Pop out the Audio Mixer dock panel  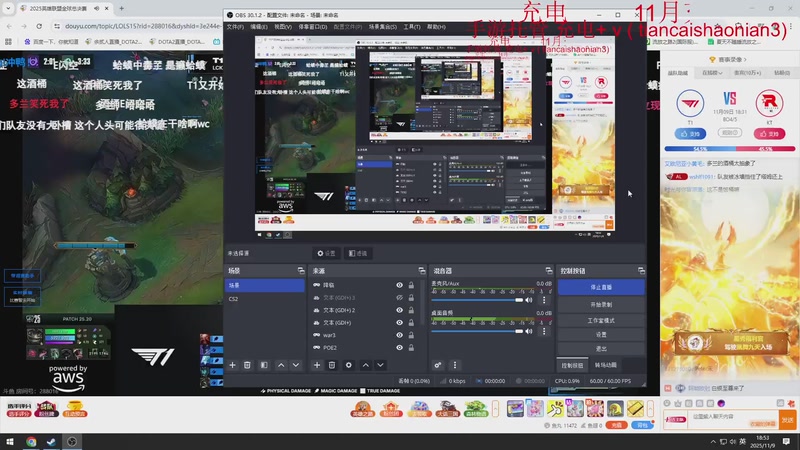pyautogui.click(x=548, y=271)
